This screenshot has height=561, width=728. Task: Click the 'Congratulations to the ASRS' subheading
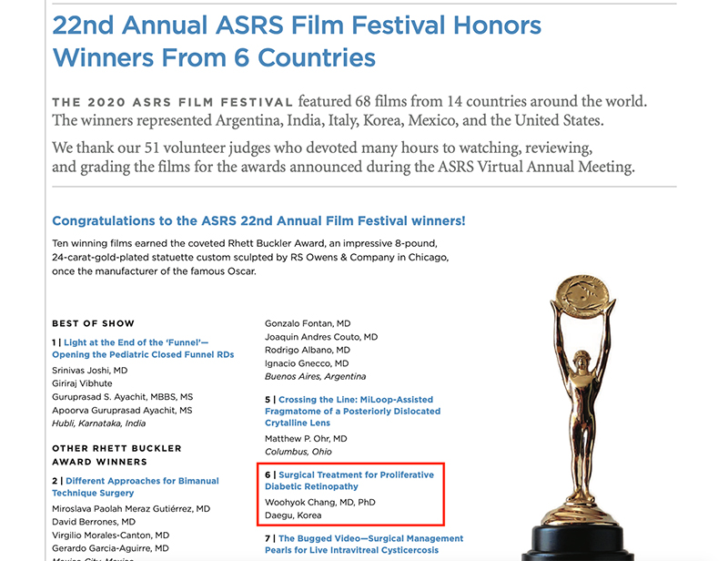tap(258, 220)
